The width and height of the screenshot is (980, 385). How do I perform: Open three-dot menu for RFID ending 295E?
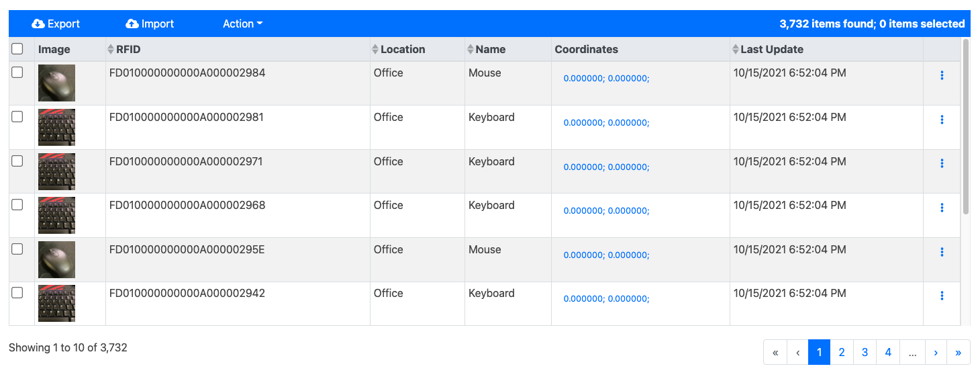point(942,252)
